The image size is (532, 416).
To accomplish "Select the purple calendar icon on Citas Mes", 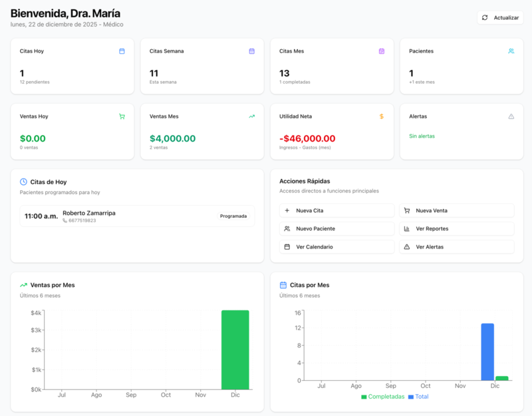I will [x=381, y=51].
